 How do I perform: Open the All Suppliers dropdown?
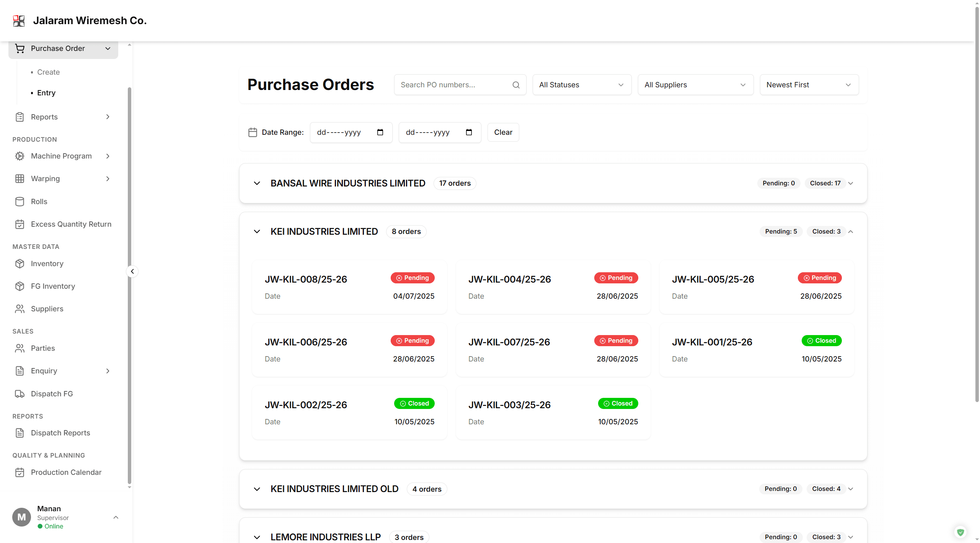(x=695, y=85)
